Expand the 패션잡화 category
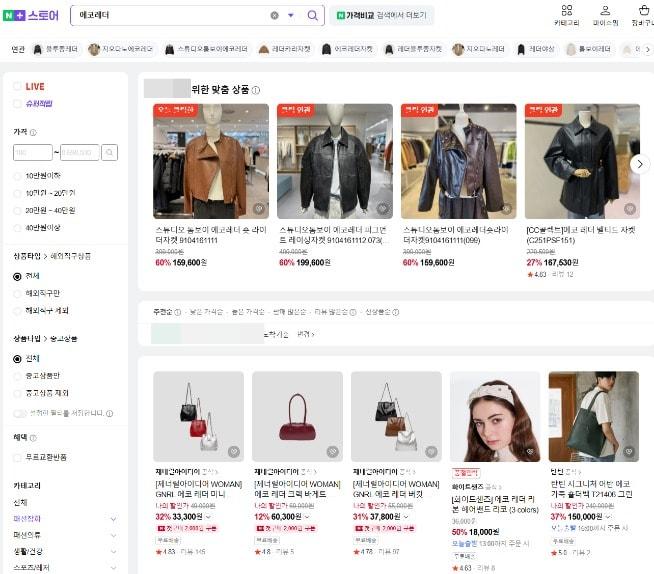Viewport: 654px width, 574px height. pos(113,519)
